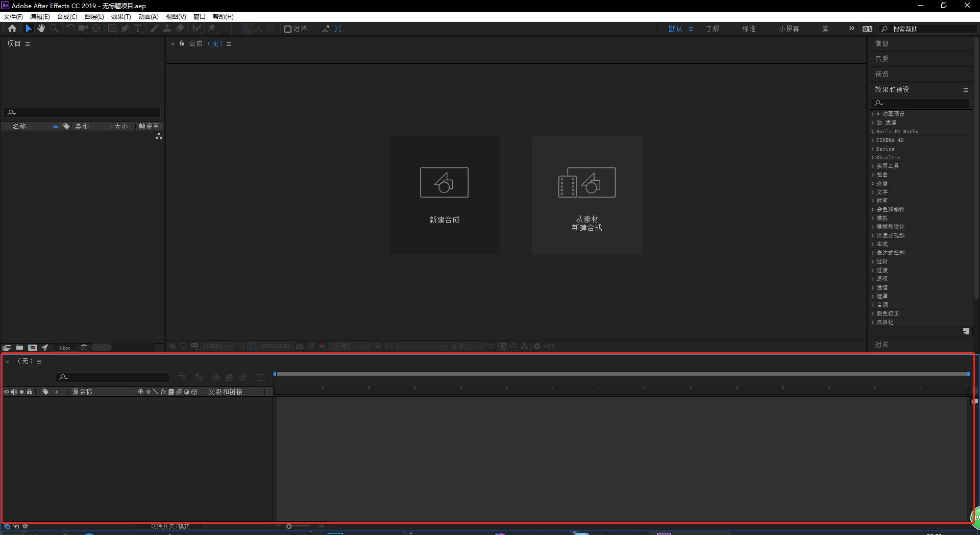
Task: Click the new bin icon in Effects & Presets
Action: [x=966, y=331]
